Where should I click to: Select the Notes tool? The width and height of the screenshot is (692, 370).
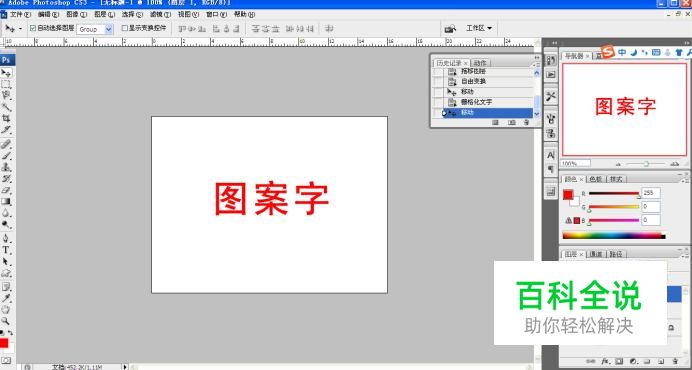pos(6,287)
